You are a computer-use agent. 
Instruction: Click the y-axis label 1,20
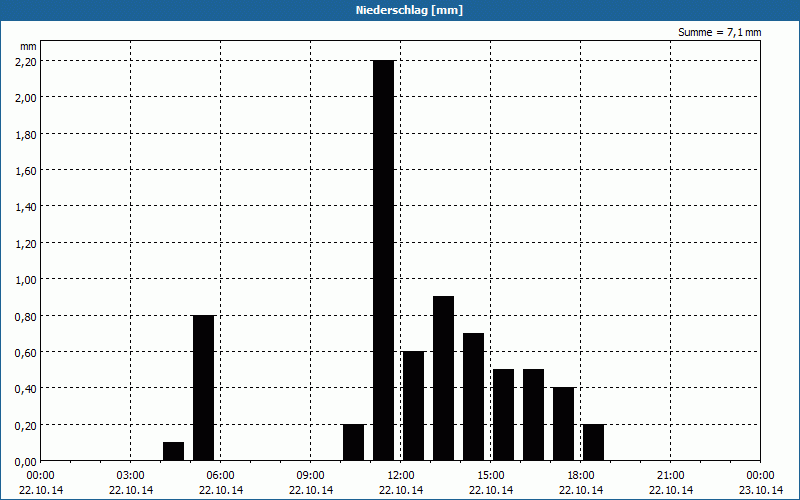point(26,243)
